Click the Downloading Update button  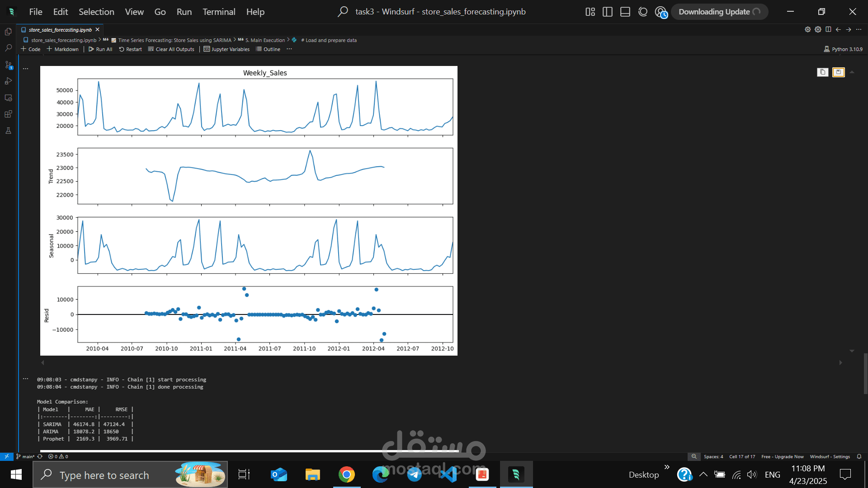[719, 12]
